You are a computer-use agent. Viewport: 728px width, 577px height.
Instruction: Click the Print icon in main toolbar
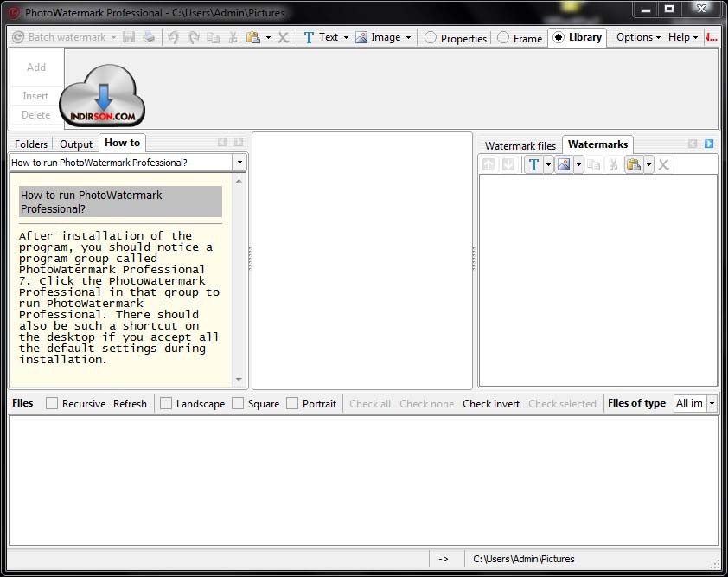149,37
